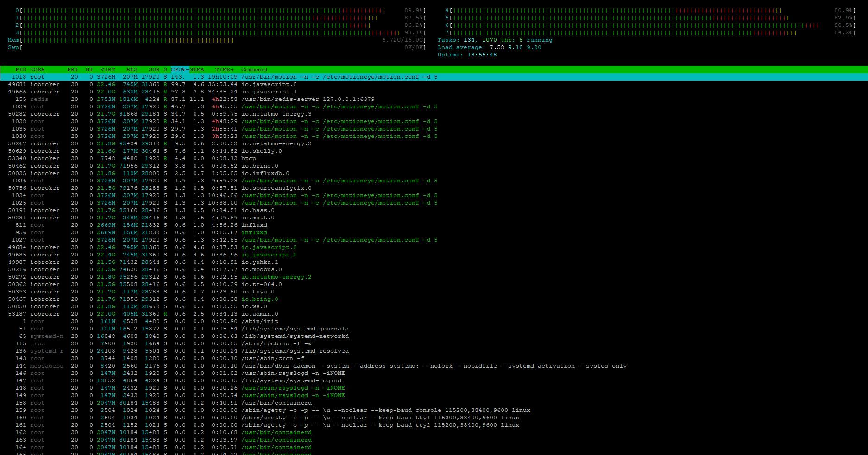The width and height of the screenshot is (868, 455).
Task: Select the io.netatmo-energy.3 process row
Action: pos(434,114)
